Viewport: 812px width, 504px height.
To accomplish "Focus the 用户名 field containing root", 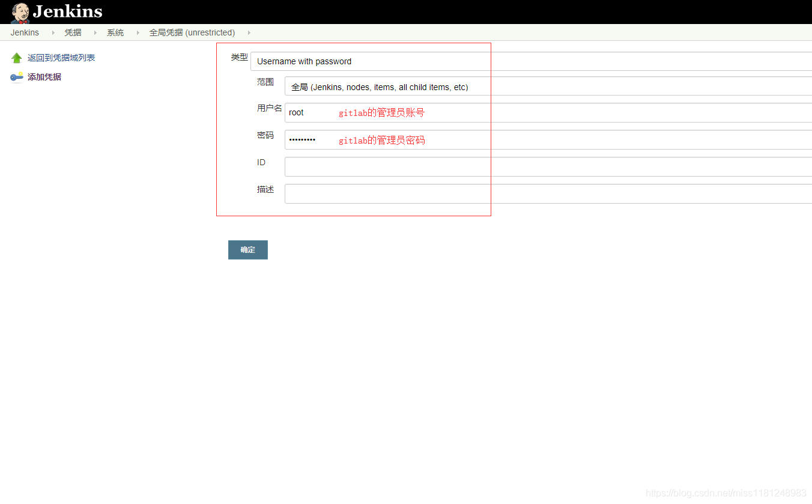I will click(x=548, y=113).
